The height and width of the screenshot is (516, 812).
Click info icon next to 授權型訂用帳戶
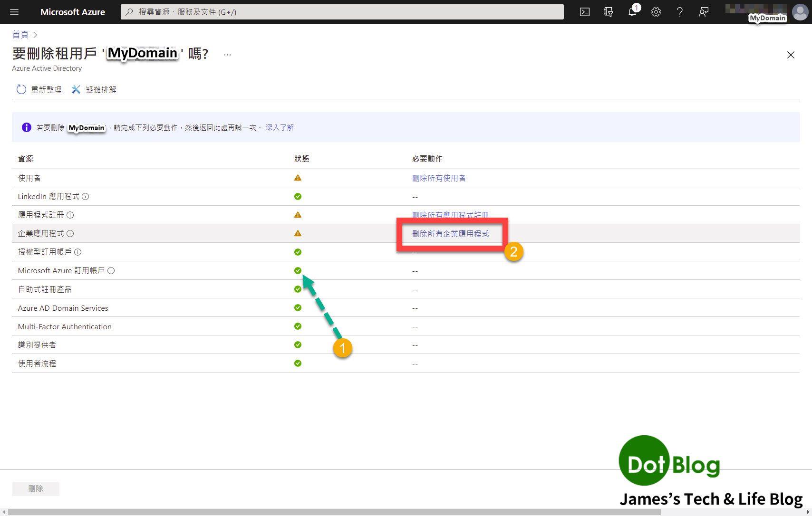click(x=78, y=252)
